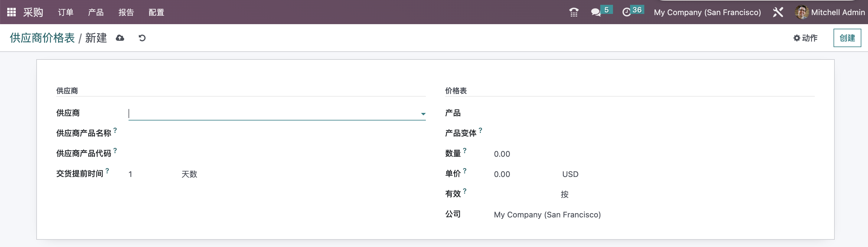Show help tooltip for 供应商产品名称
The height and width of the screenshot is (247, 868).
(x=115, y=130)
